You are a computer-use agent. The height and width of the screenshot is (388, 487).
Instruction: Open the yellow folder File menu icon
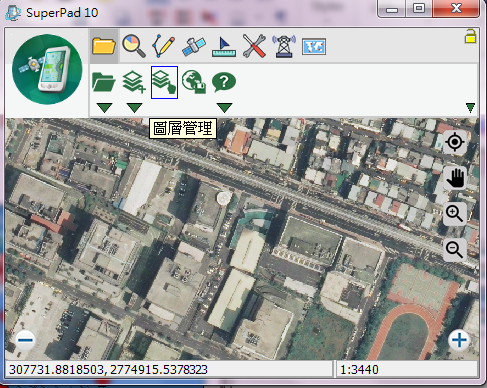(104, 46)
